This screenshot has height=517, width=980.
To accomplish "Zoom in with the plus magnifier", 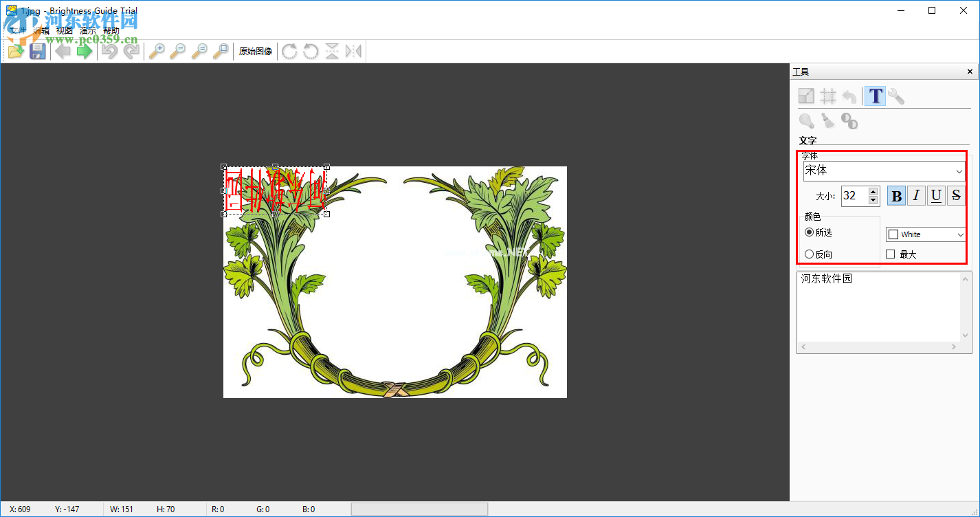I will [157, 52].
